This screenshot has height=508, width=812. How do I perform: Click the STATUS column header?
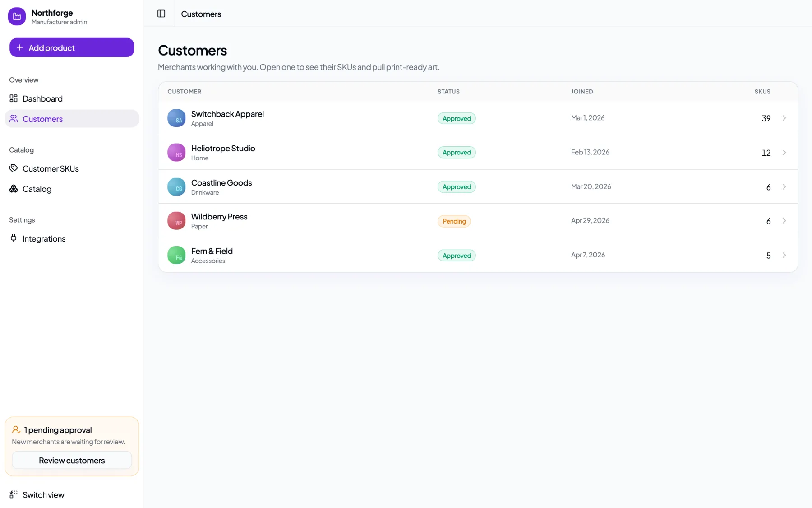click(448, 92)
